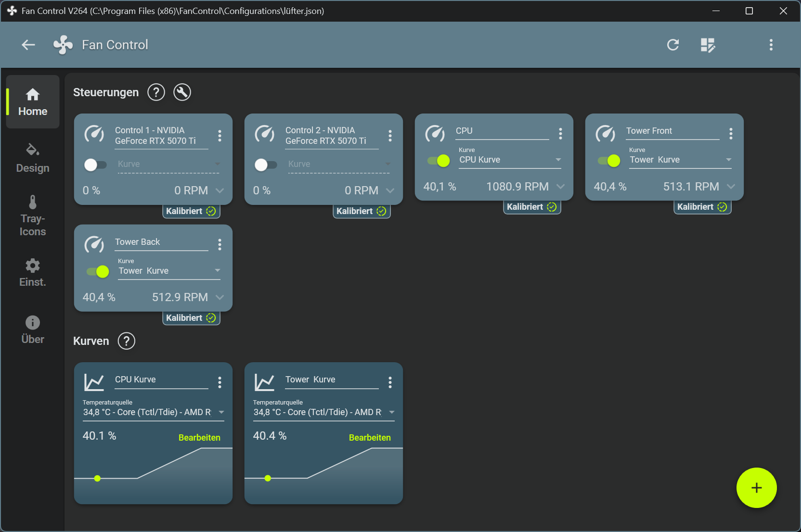Click the Tower Kurve graph preview
This screenshot has height=532, width=801.
tap(324, 475)
